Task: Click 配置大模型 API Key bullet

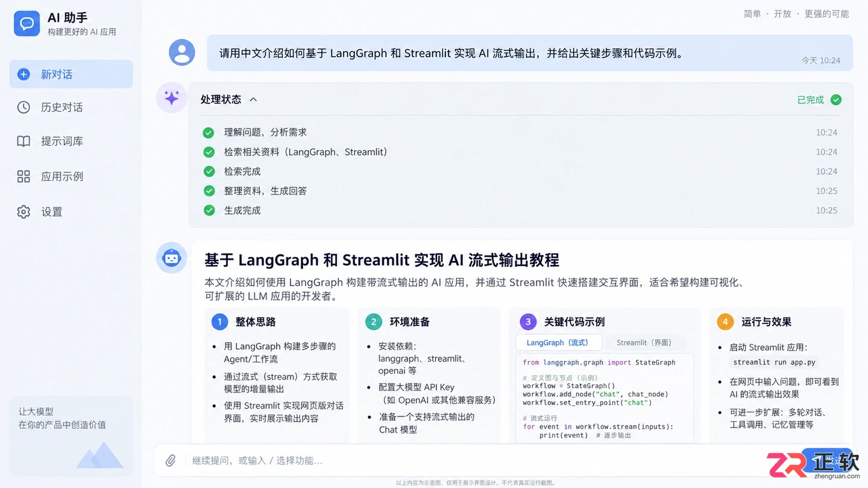Action: coord(438,393)
